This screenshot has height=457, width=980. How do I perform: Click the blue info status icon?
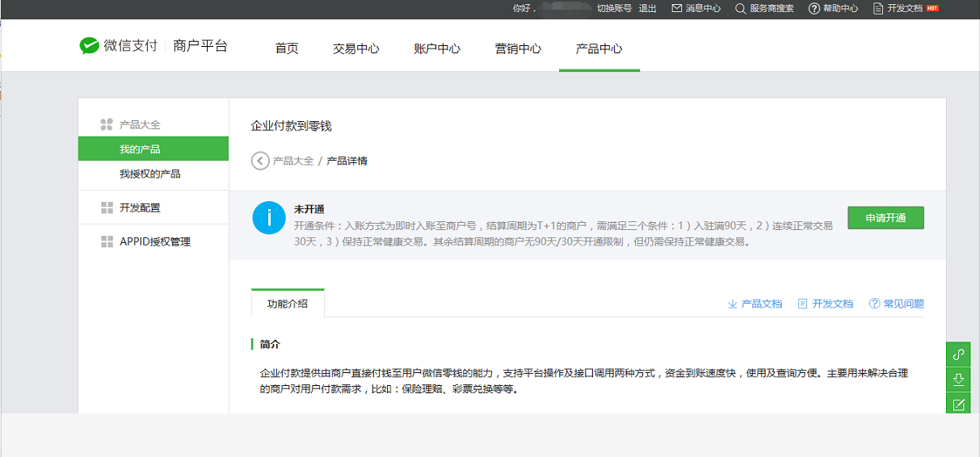(x=269, y=218)
